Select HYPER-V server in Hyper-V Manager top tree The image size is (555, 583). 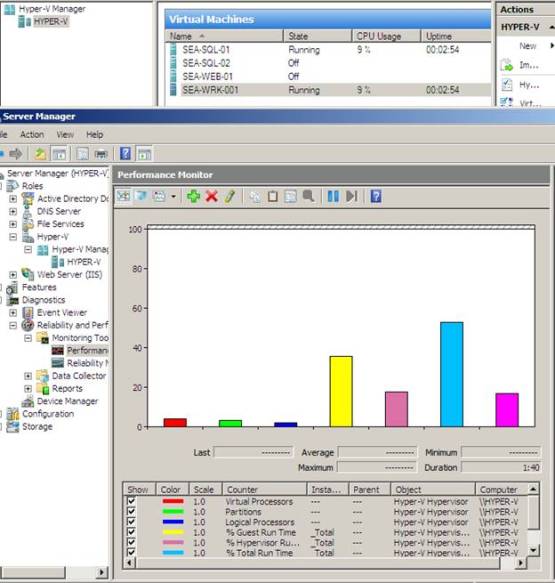tap(51, 22)
